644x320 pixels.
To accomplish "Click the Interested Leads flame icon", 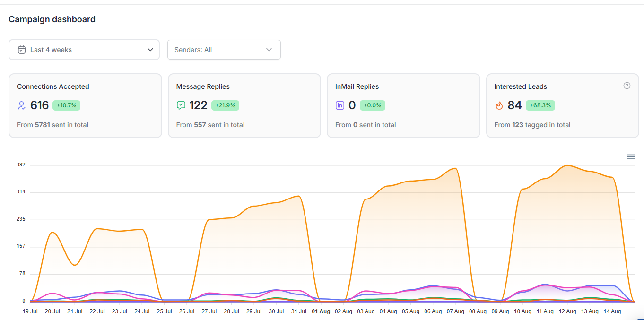I will tap(499, 105).
